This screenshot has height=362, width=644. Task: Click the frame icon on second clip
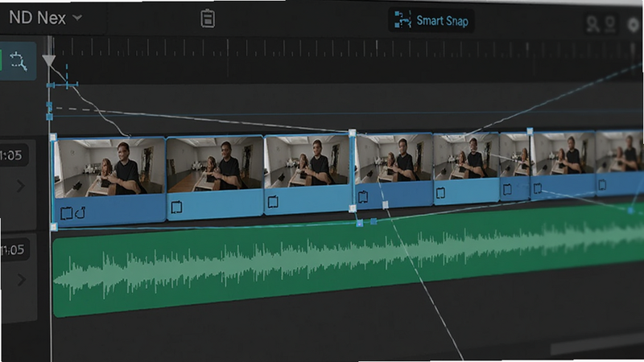176,207
